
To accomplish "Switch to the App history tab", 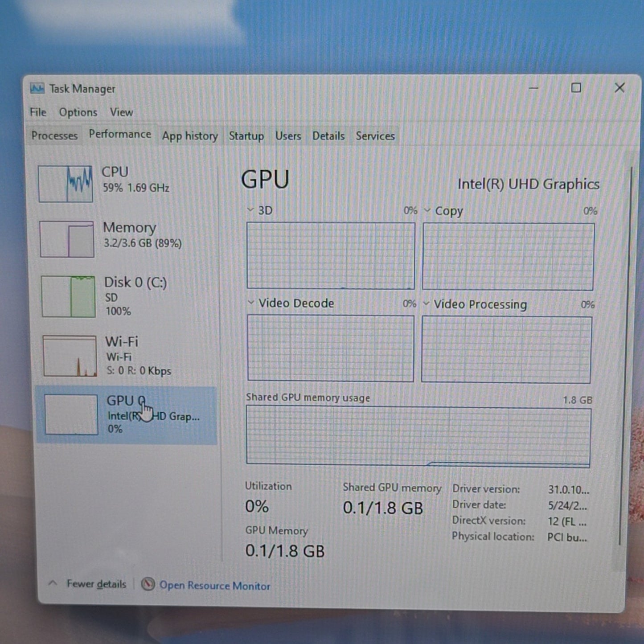I will 190,136.
